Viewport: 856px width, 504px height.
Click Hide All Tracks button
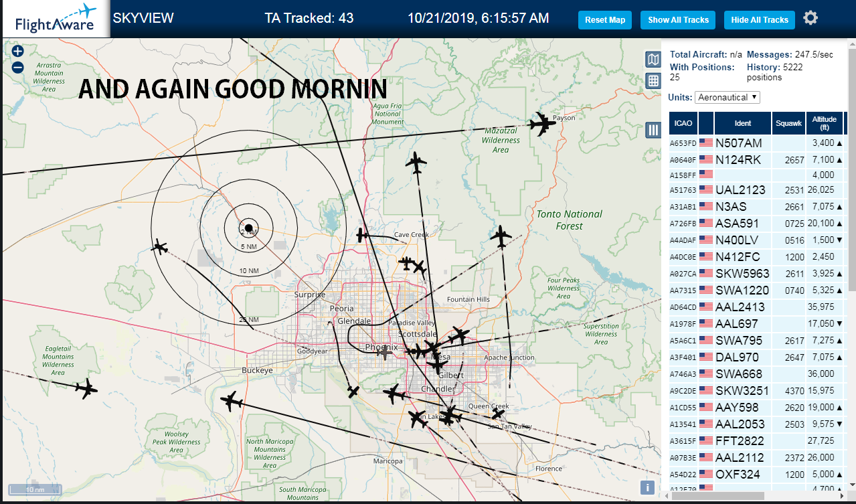click(x=760, y=19)
